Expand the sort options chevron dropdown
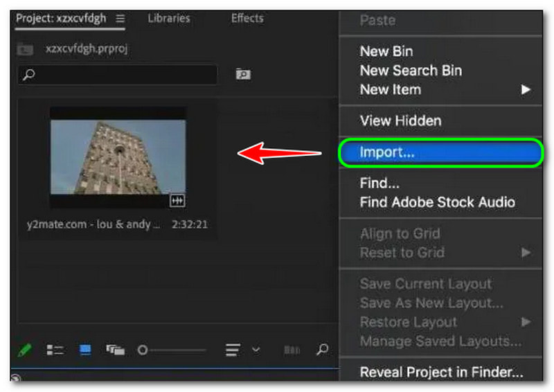Screen dimensions: 554x392 tap(256, 350)
